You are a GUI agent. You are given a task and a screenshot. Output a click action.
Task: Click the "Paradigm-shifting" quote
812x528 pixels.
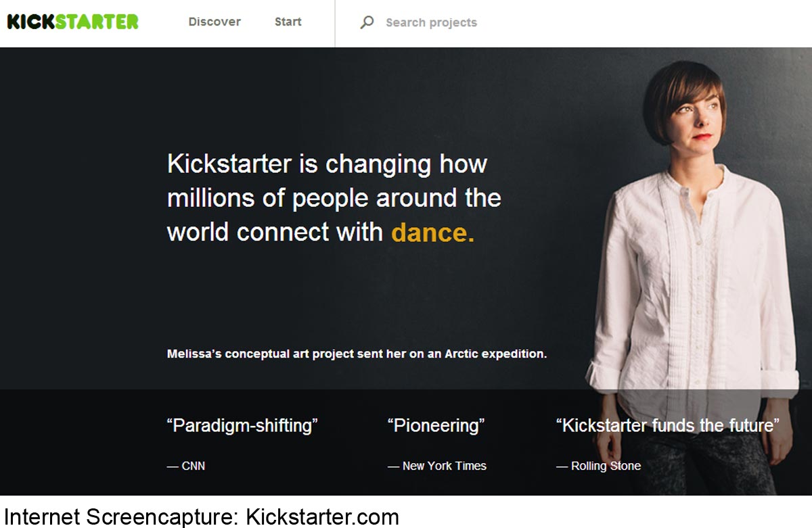point(242,426)
